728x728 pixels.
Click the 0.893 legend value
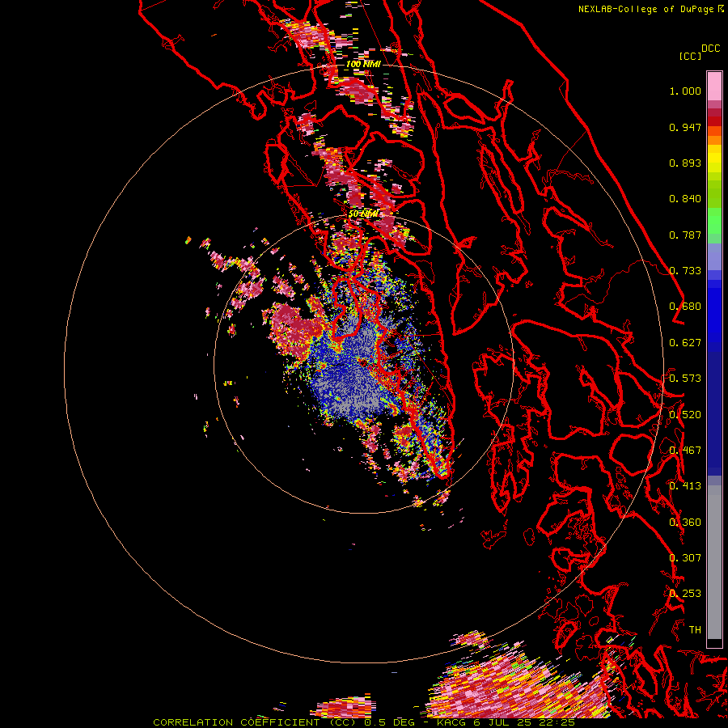tap(685, 163)
